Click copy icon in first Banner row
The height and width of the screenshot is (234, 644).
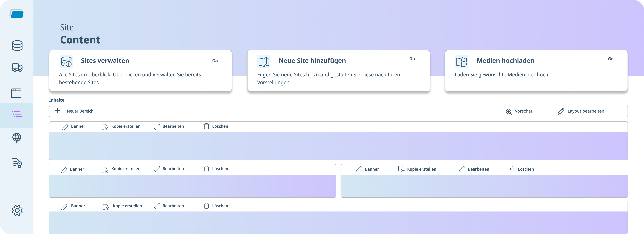105,127
